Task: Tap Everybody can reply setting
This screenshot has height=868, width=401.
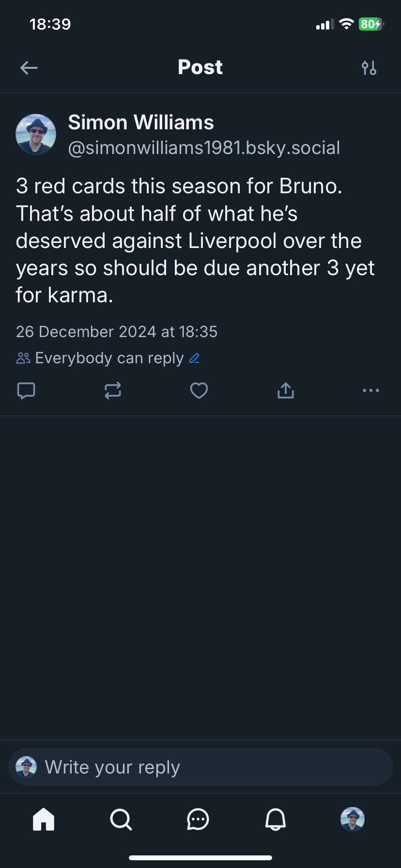Action: coord(109,358)
